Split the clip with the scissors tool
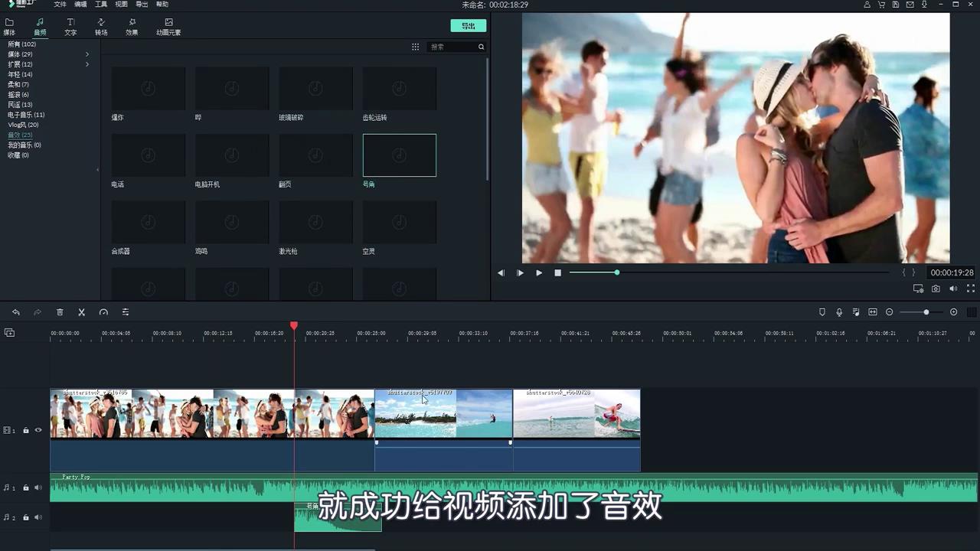980x551 pixels. pyautogui.click(x=81, y=311)
